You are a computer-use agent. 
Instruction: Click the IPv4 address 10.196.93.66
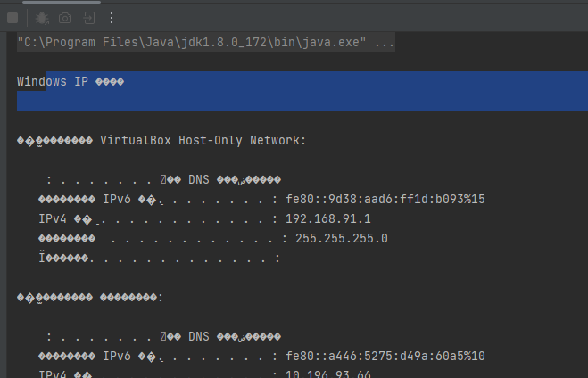tap(328, 374)
